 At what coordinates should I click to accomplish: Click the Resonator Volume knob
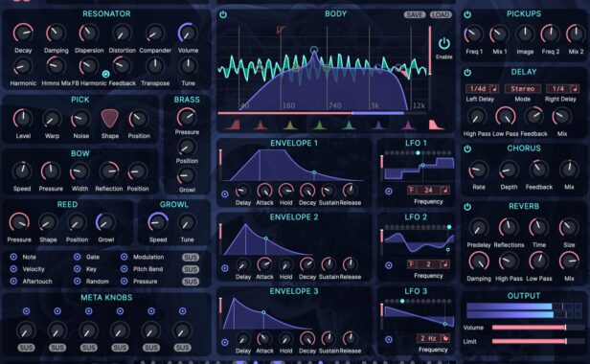click(x=188, y=33)
